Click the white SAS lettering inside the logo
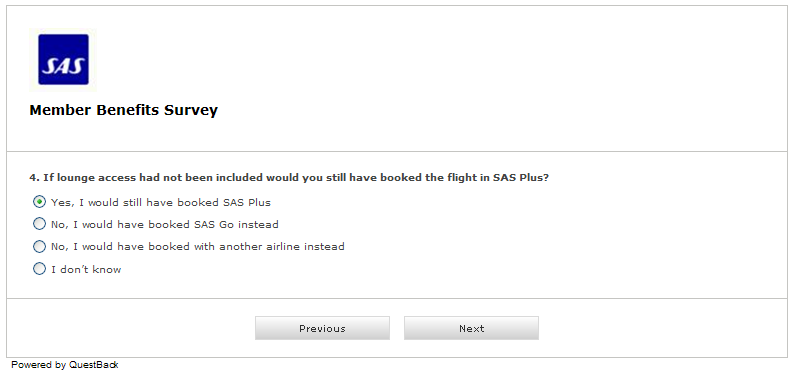The height and width of the screenshot is (375, 797). click(x=63, y=66)
